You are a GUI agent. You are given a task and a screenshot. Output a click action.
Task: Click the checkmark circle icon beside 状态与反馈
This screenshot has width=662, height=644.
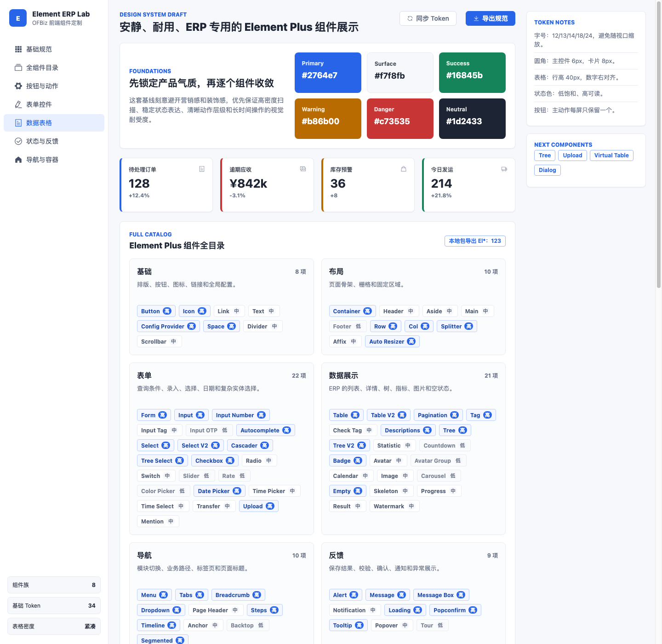point(18,141)
